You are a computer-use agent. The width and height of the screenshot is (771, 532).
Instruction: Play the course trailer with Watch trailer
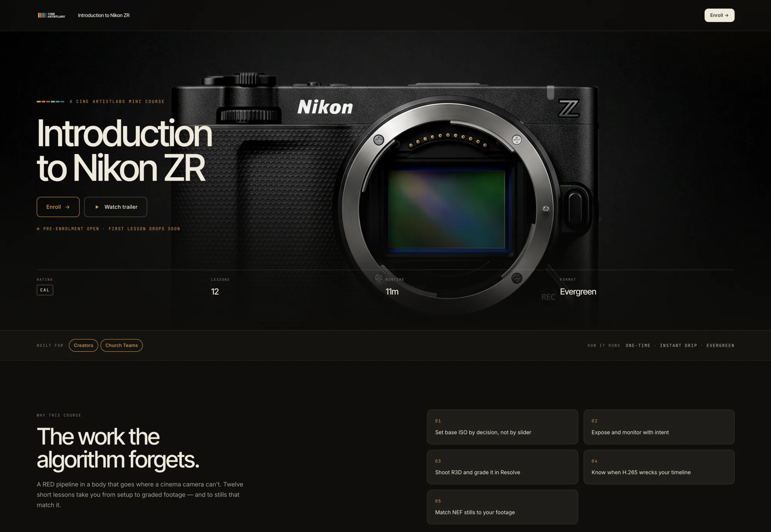(x=116, y=207)
